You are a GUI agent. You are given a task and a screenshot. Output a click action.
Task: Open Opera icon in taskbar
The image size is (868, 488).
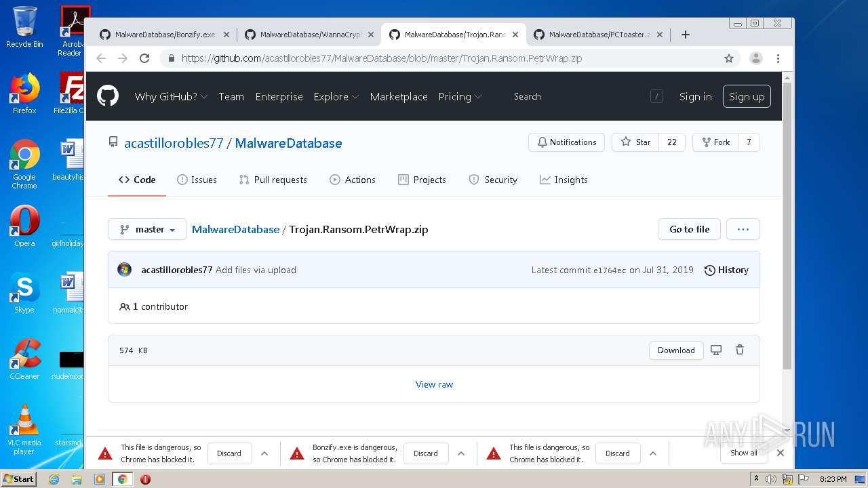[145, 479]
